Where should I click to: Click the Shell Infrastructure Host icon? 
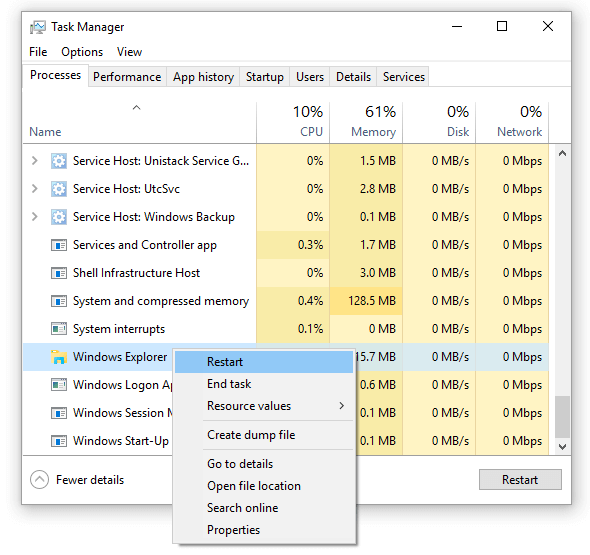pos(59,273)
